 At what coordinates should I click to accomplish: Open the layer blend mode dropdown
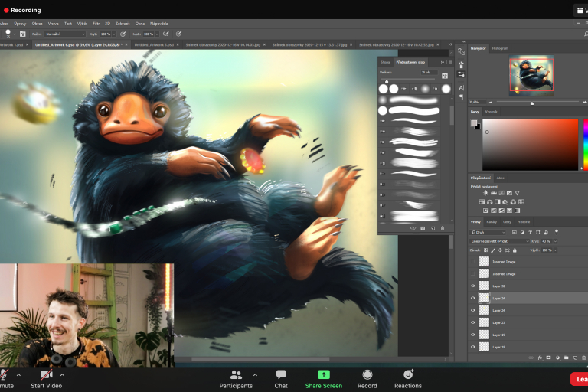tap(499, 240)
